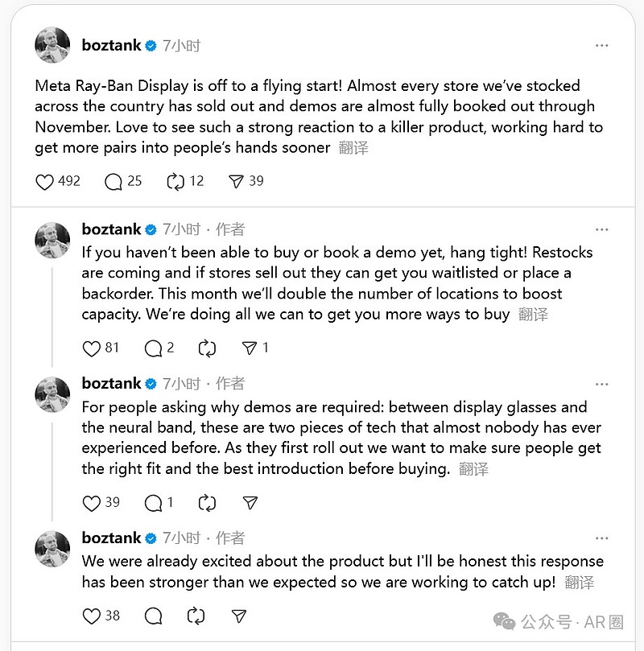Viewport: 644px width, 651px height.
Task: Share the 'working to catch up' reply
Action: (x=238, y=616)
